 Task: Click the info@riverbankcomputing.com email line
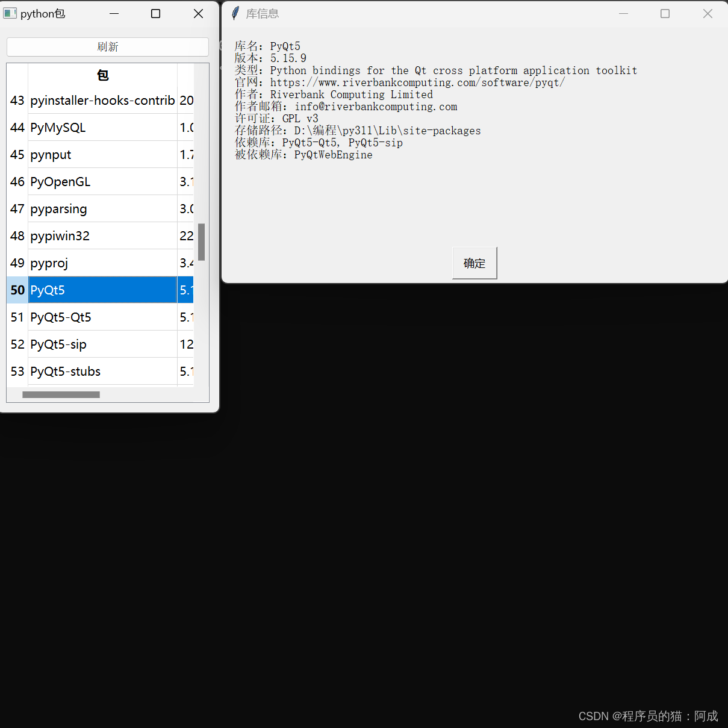pyautogui.click(x=346, y=107)
